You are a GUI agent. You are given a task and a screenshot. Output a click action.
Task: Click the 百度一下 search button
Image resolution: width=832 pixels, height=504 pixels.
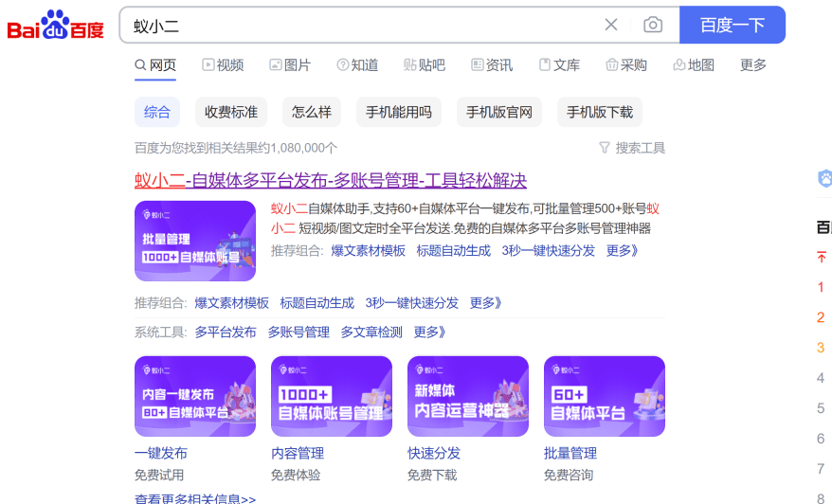[x=733, y=25]
